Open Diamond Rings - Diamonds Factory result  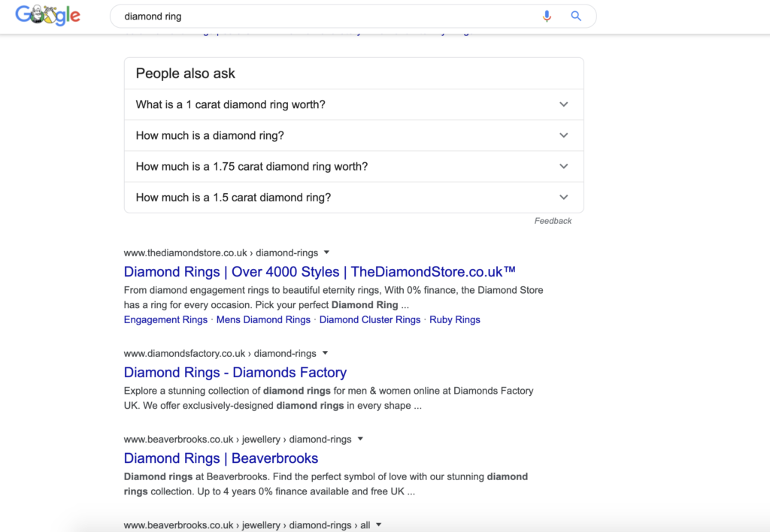point(235,372)
